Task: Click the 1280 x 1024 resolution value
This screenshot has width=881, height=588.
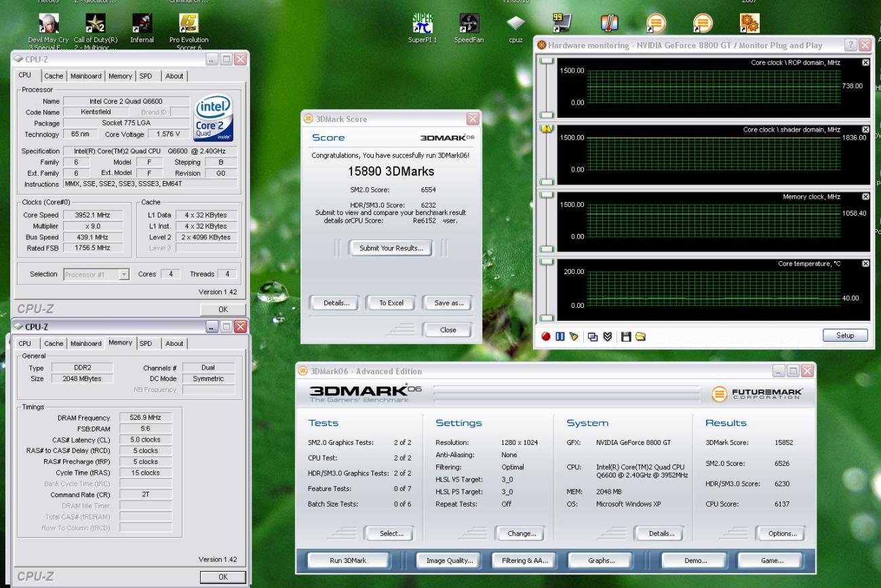Action: 519,443
